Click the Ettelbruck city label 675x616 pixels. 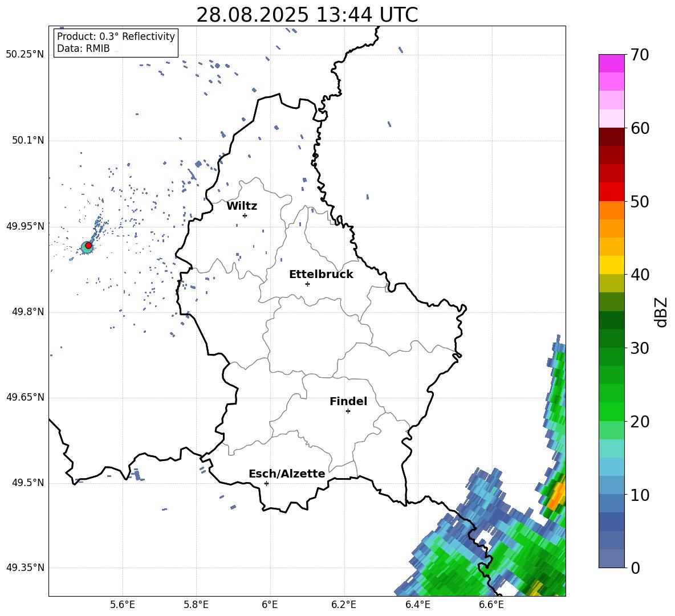pyautogui.click(x=321, y=275)
